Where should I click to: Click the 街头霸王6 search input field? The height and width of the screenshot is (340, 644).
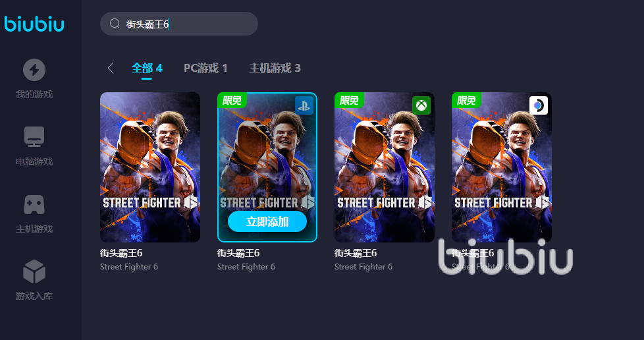179,24
